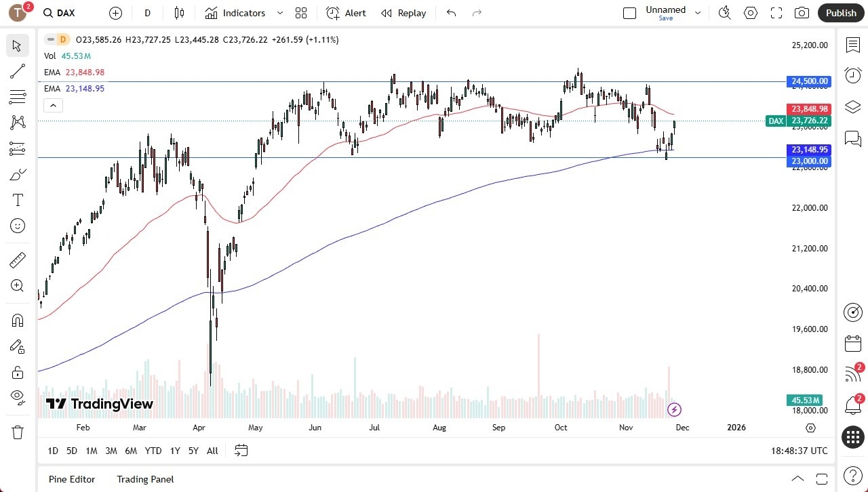
Task: Open the XABCD pattern tools
Action: click(x=17, y=122)
